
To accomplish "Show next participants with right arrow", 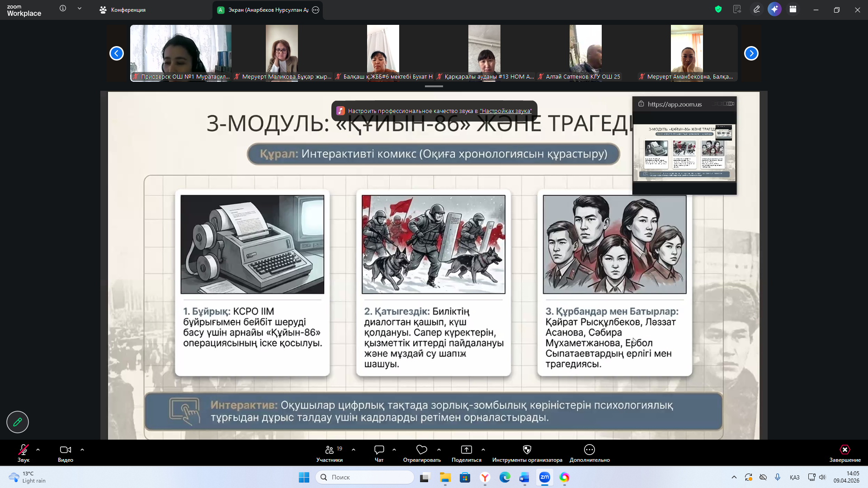I will click(751, 53).
